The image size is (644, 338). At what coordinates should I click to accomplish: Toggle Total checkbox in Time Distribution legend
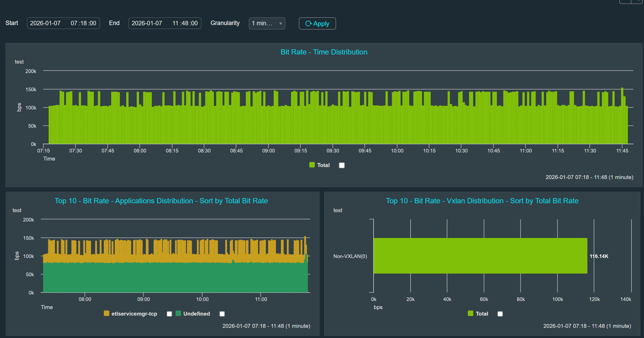[342, 165]
